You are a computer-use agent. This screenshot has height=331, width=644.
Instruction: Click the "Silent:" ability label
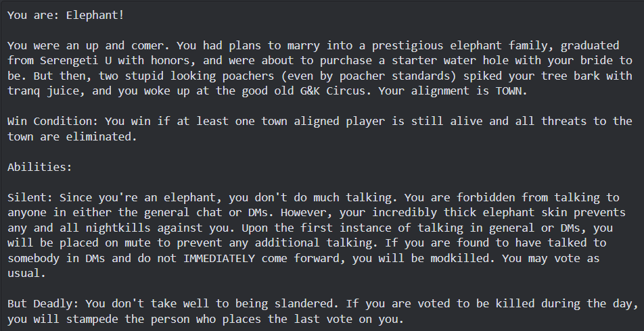pyautogui.click(x=30, y=197)
